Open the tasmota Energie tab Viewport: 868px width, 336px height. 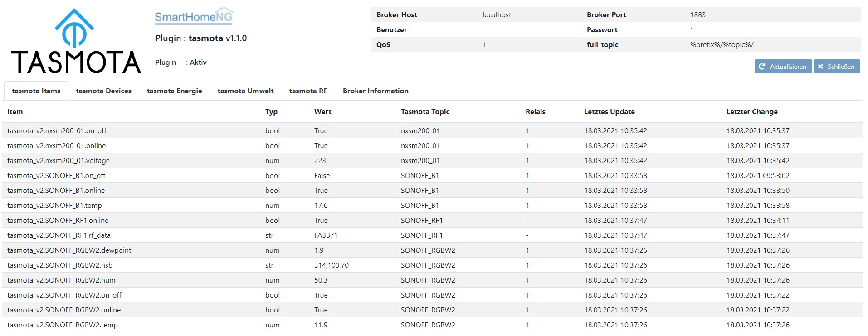[175, 91]
